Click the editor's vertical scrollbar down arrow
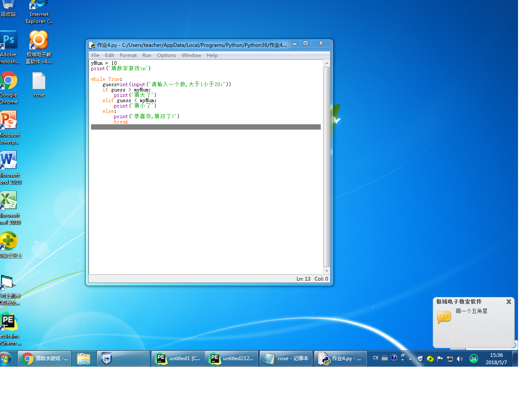 pos(327,271)
